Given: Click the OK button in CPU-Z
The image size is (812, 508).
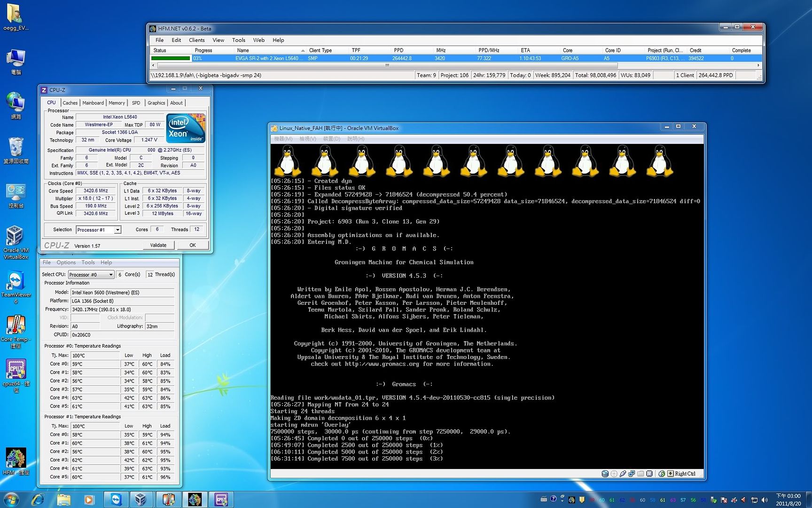Looking at the screenshot, I should 193,245.
